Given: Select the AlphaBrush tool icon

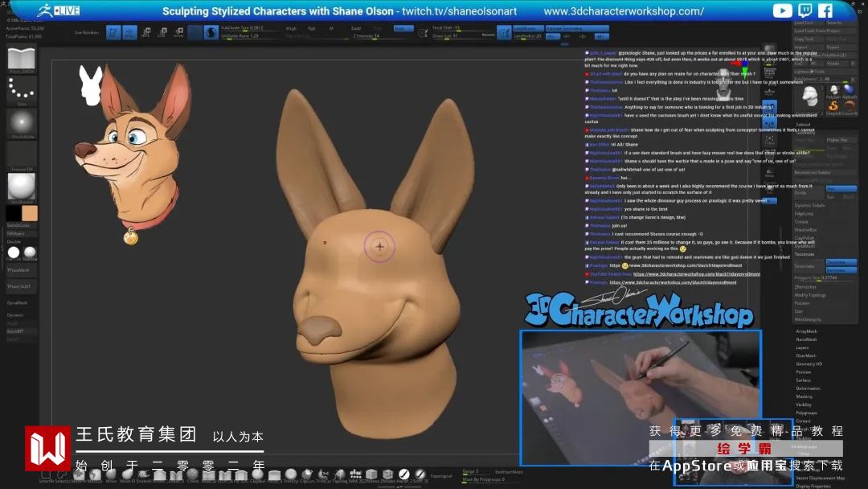Looking at the screenshot, I should pos(849,90).
